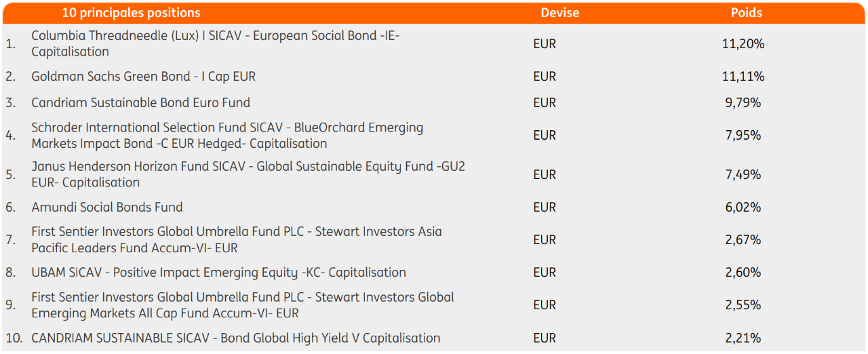
Task: Click the 11,11% weight value
Action: pyautogui.click(x=743, y=77)
